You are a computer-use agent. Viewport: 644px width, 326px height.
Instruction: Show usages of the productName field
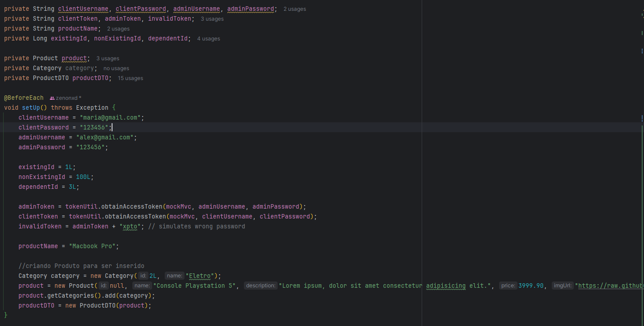tap(118, 29)
